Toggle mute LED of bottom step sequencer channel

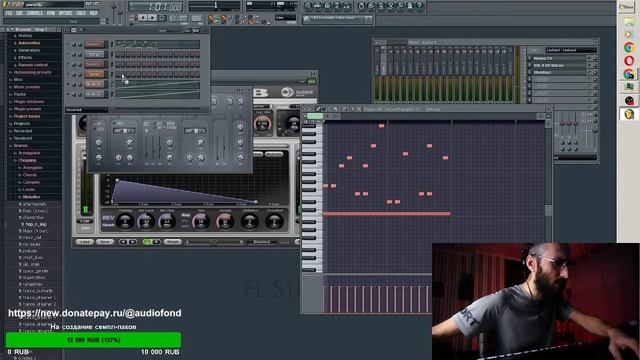[69, 94]
